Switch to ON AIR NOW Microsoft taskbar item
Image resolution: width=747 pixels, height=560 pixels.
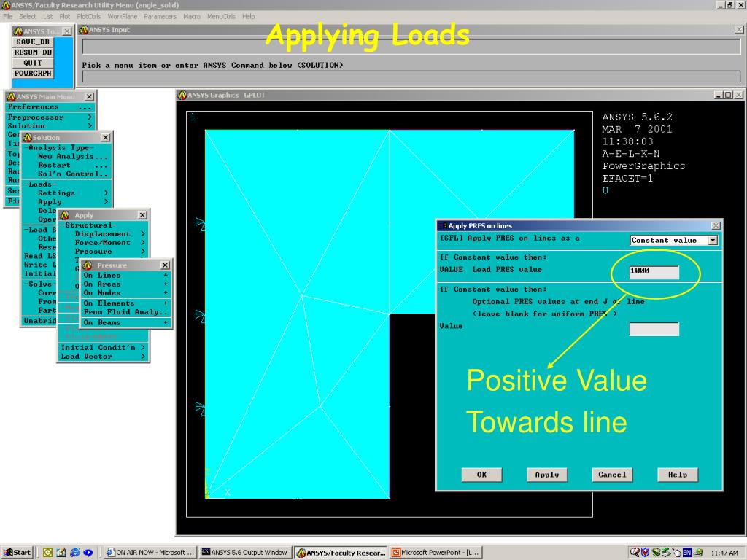[x=150, y=553]
